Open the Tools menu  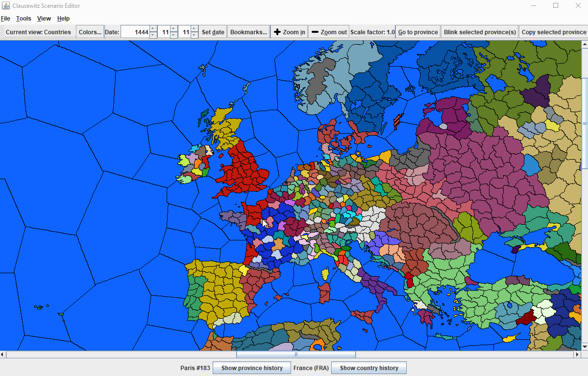[x=24, y=19]
